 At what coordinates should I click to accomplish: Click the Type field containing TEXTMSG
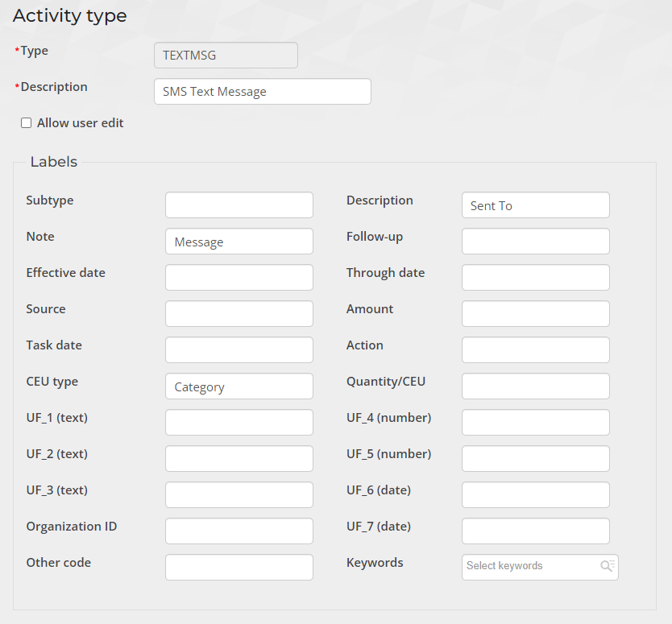point(226,56)
